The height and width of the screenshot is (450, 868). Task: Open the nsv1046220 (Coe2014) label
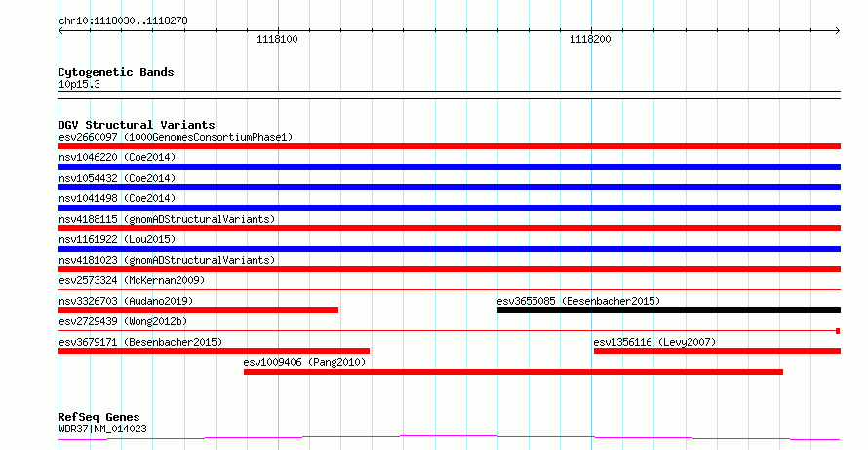tap(117, 157)
